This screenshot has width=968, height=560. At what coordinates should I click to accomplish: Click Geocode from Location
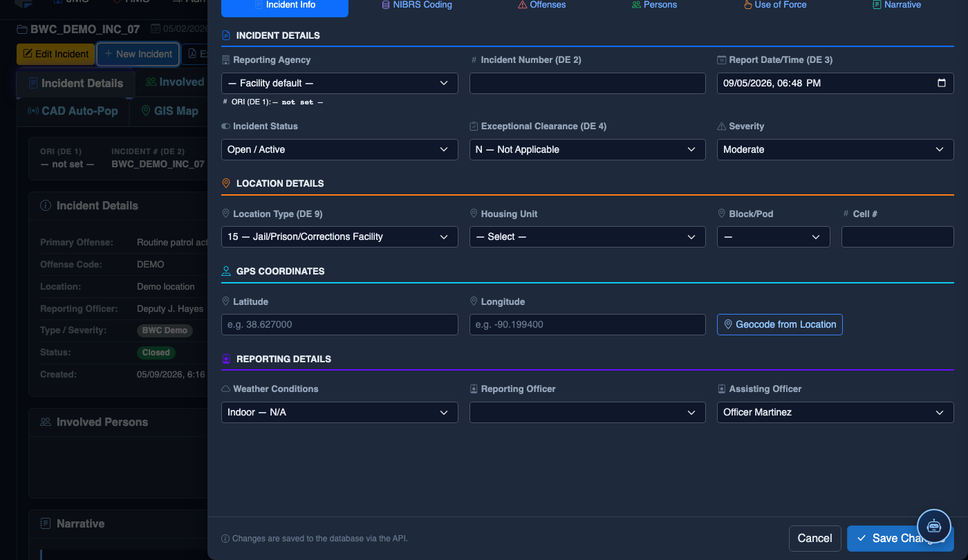click(780, 325)
